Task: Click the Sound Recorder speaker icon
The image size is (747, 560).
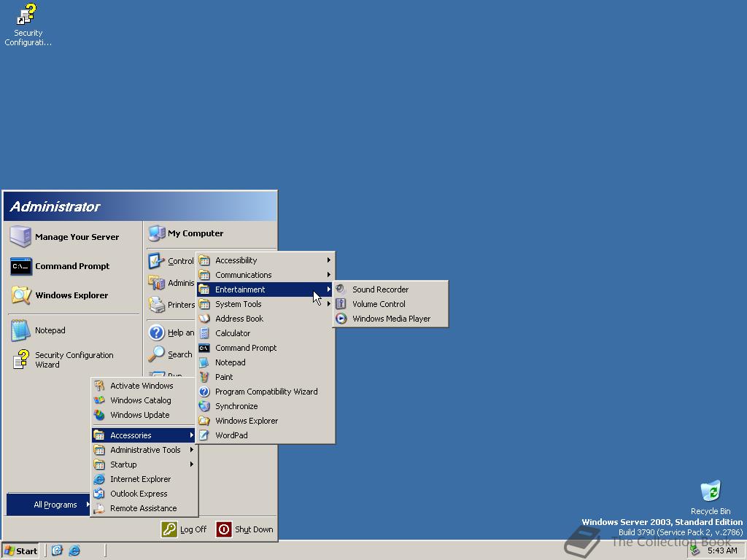Action: [x=341, y=289]
